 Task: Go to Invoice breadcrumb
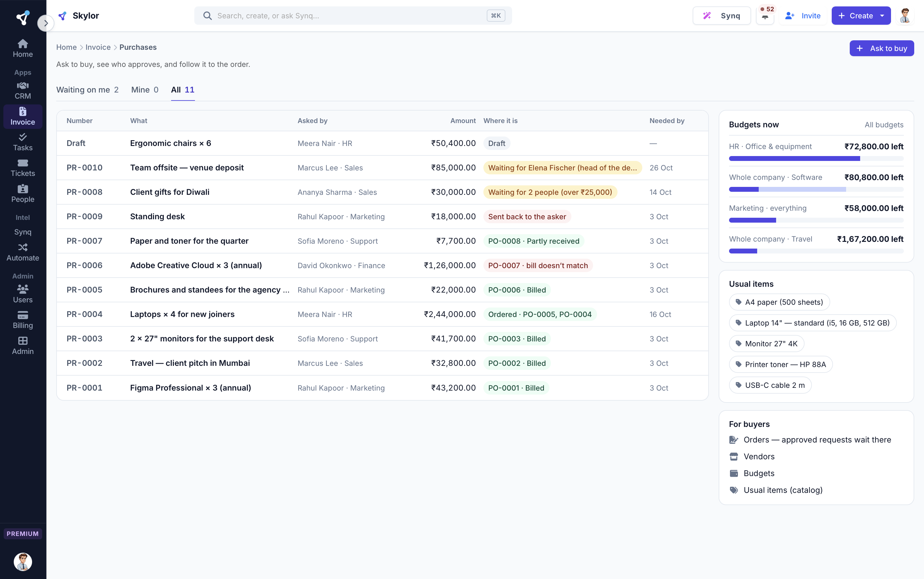[x=98, y=47]
